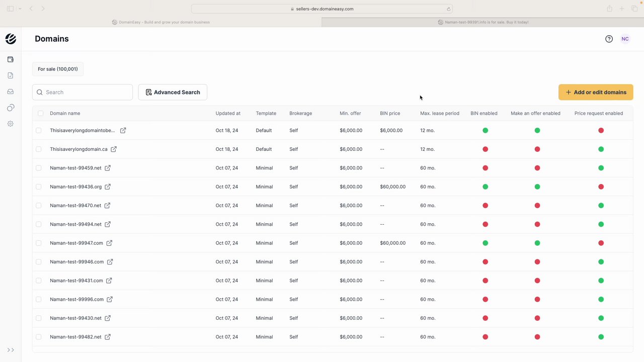Switch to DomainEasy Build and grow tab
The height and width of the screenshot is (362, 644).
click(161, 22)
